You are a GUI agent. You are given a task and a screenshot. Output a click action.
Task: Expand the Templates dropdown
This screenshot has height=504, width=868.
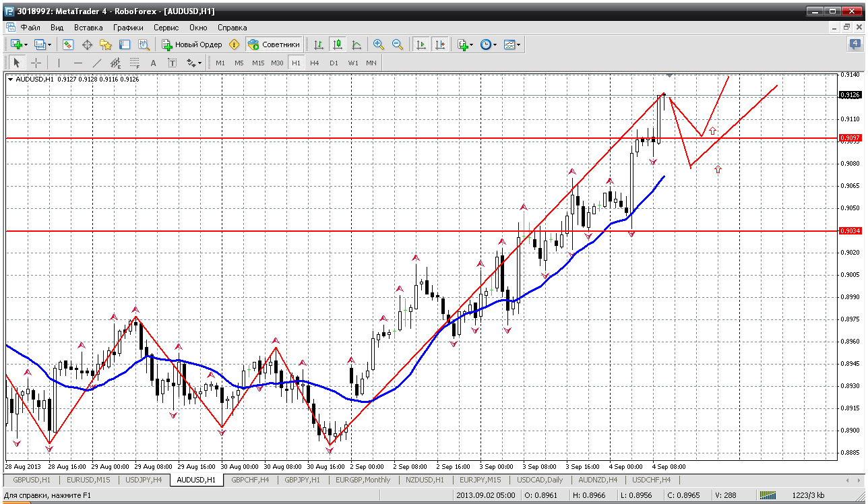518,44
